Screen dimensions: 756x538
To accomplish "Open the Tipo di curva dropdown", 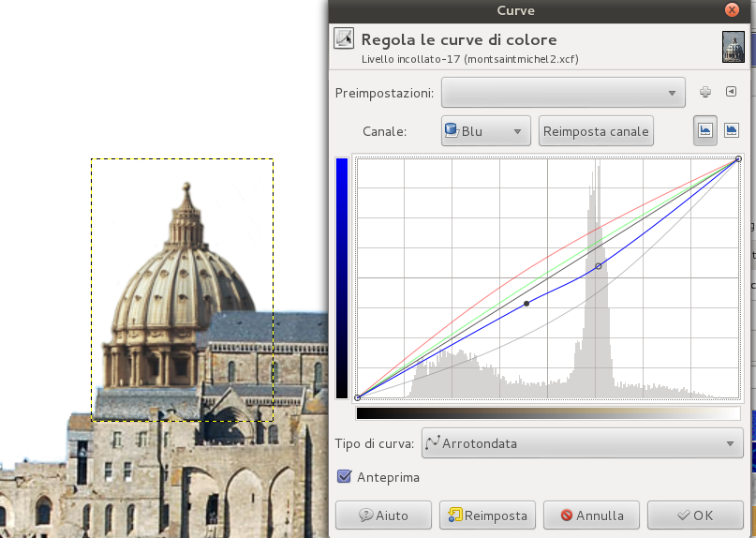I will click(x=583, y=443).
